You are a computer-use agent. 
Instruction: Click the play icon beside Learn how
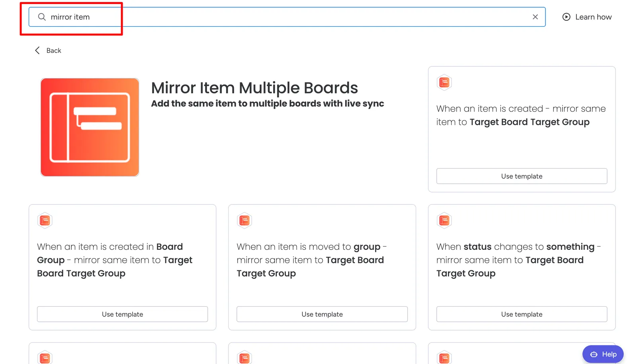[x=566, y=17]
